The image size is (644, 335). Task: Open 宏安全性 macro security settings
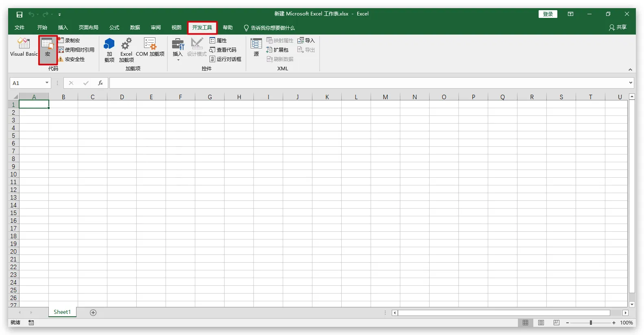72,59
